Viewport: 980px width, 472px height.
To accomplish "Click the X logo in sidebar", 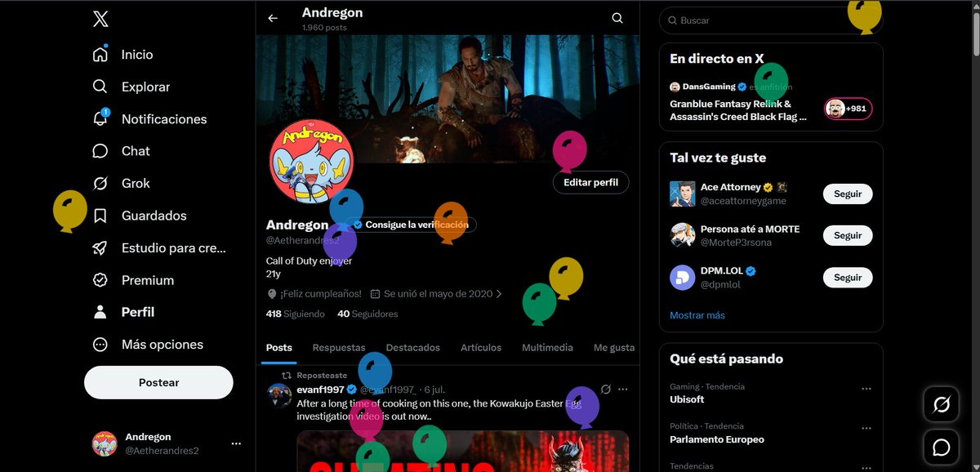I will click(100, 20).
